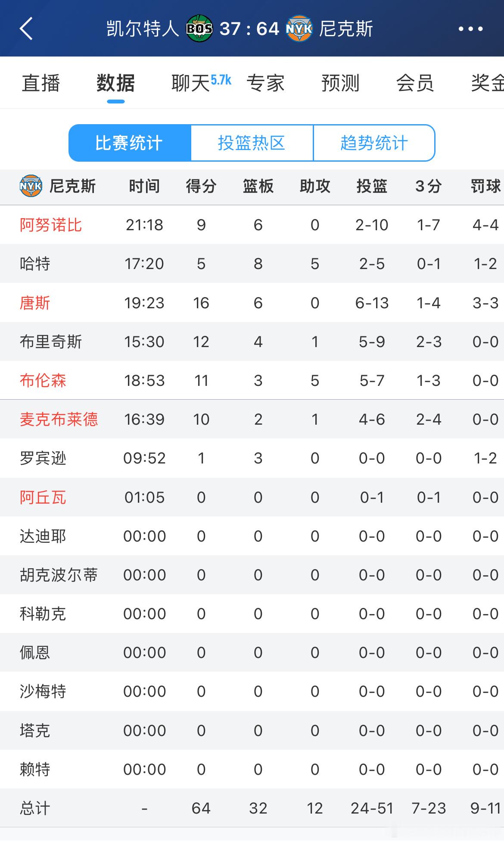
Task: Open player 唐斯 details
Action: [x=35, y=303]
